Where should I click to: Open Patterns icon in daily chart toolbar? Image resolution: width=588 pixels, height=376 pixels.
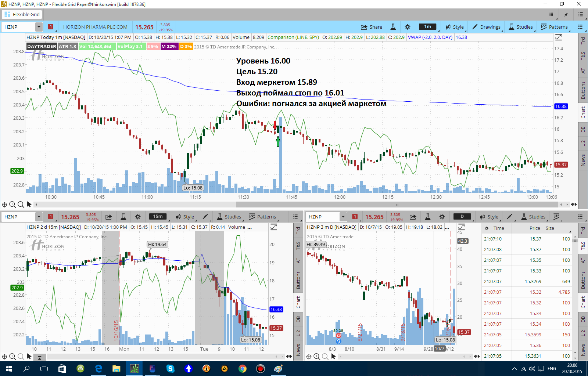point(556,217)
